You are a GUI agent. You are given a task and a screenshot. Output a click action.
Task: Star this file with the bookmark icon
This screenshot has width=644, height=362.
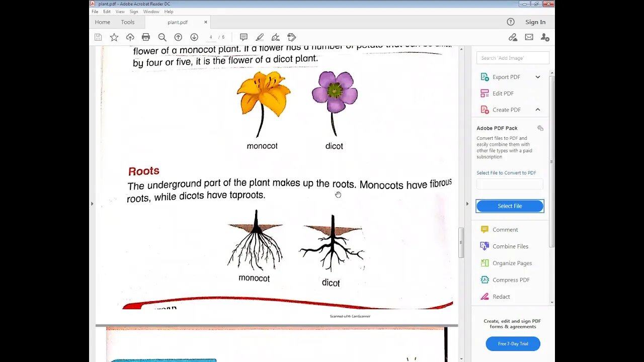114,37
